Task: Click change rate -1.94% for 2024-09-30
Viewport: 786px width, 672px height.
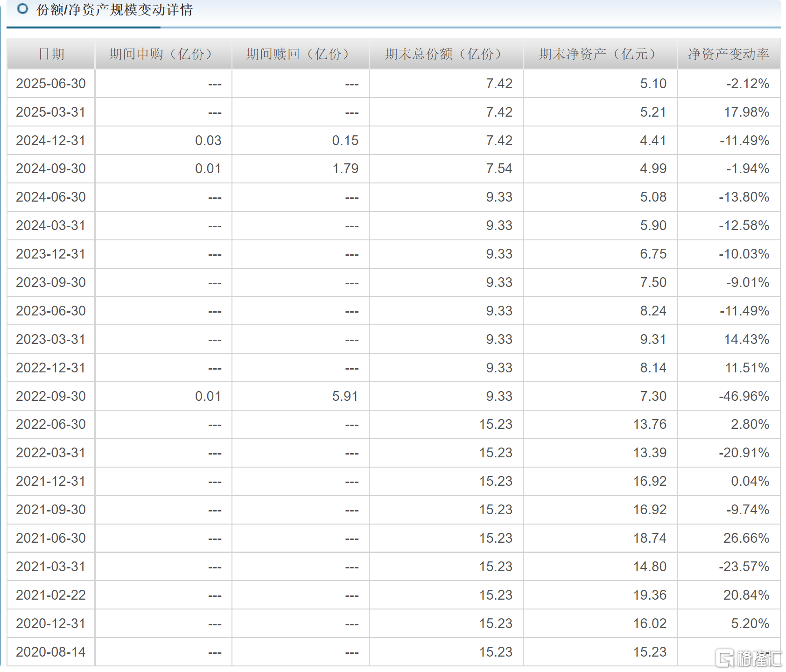Action: click(748, 168)
